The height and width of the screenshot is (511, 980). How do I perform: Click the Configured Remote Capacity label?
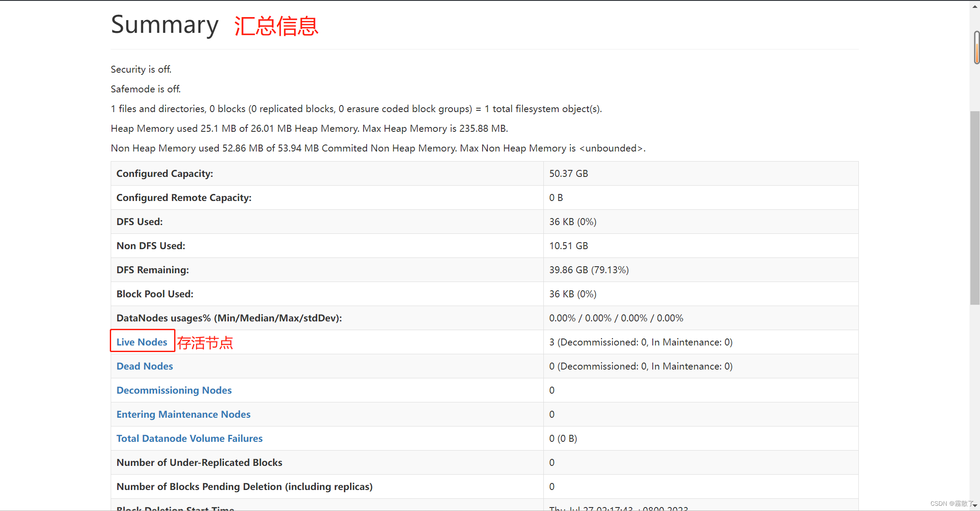click(x=184, y=197)
